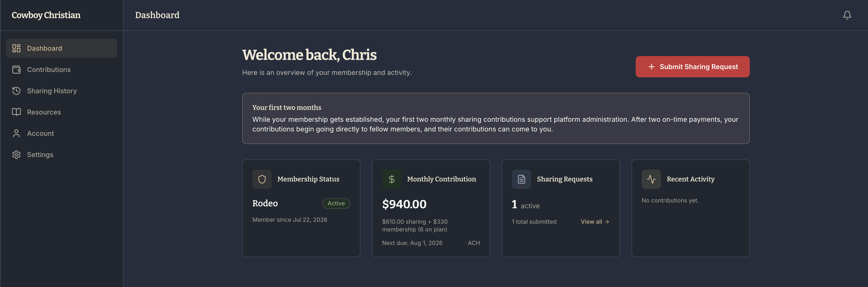Image resolution: width=868 pixels, height=287 pixels.
Task: Open the notifications bell
Action: [x=847, y=15]
